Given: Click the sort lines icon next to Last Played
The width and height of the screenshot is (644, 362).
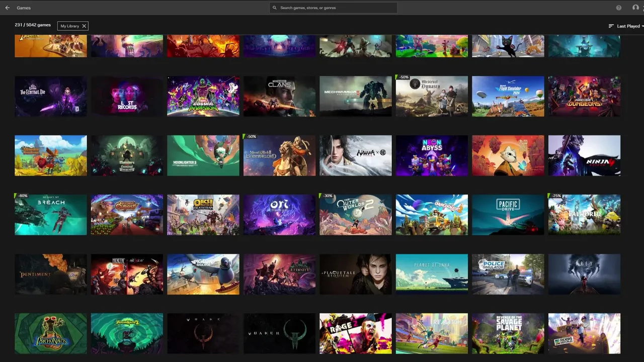Looking at the screenshot, I should (x=611, y=26).
